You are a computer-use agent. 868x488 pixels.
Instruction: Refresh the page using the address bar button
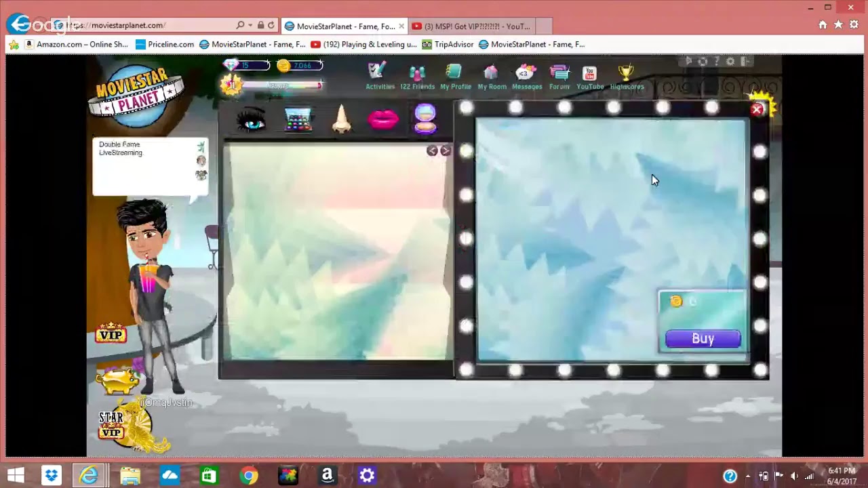[x=271, y=26]
